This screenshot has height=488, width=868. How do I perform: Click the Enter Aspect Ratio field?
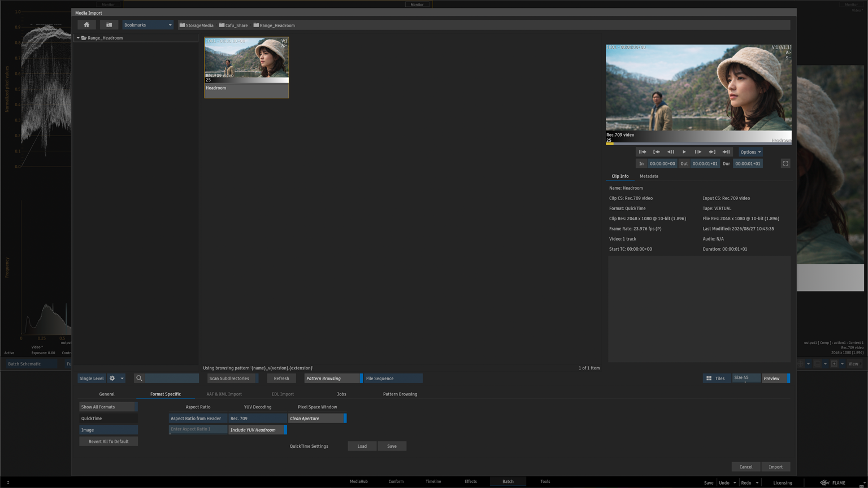pyautogui.click(x=198, y=429)
